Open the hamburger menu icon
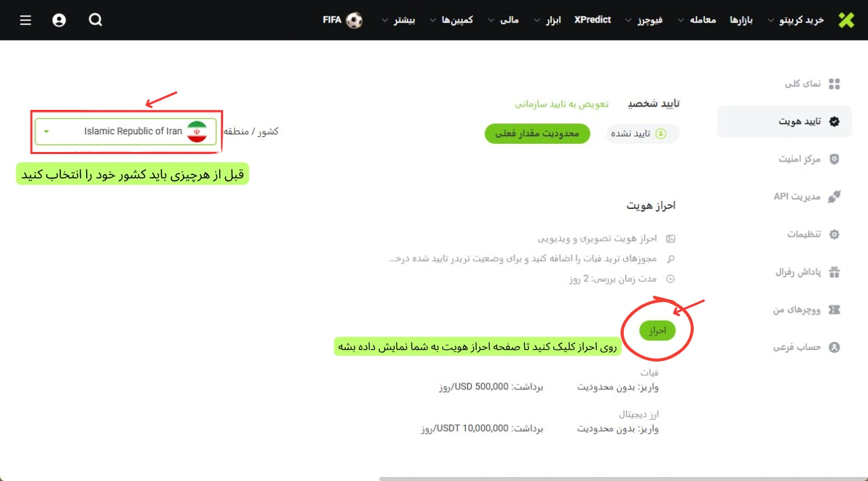The height and width of the screenshot is (481, 868). 26,20
